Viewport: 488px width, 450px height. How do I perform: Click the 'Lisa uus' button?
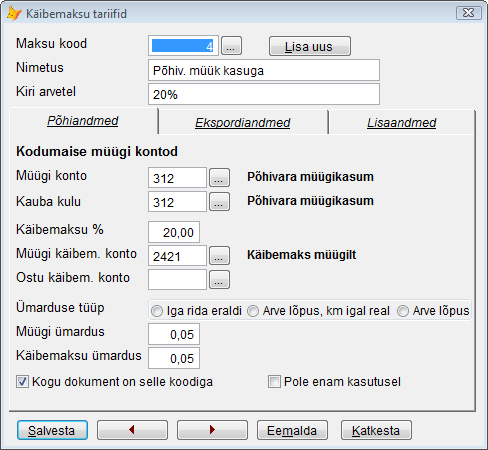click(310, 46)
